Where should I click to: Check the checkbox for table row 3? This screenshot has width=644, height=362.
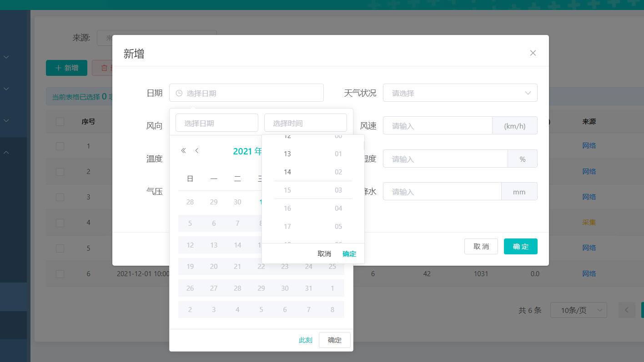(60, 197)
